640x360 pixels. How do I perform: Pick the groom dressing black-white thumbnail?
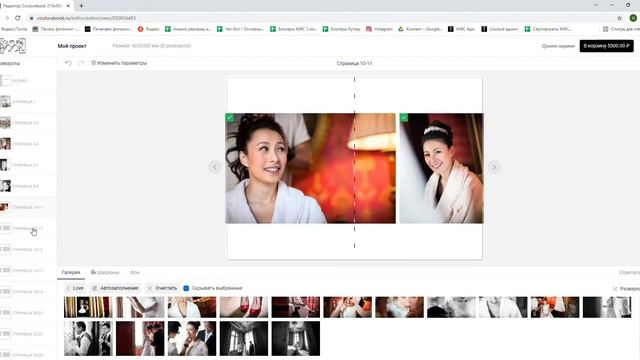[x=88, y=338]
